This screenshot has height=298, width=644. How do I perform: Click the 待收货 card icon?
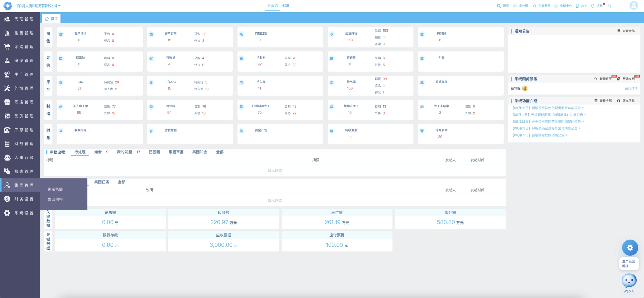(x=151, y=58)
